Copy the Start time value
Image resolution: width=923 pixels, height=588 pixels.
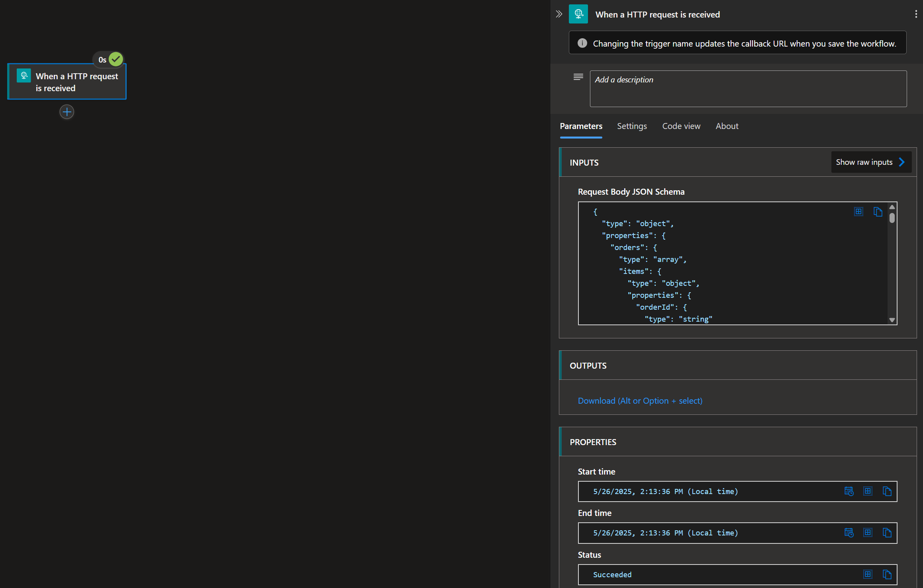pos(887,491)
